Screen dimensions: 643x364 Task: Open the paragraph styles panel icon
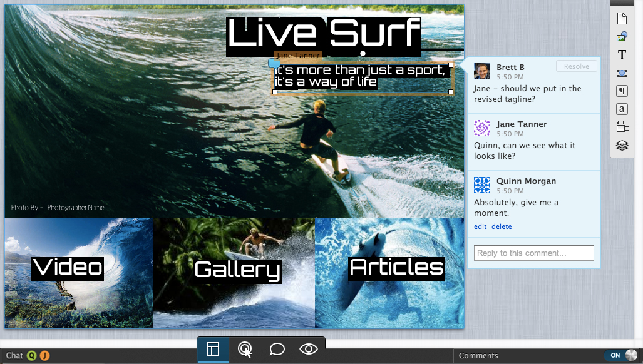pos(622,91)
